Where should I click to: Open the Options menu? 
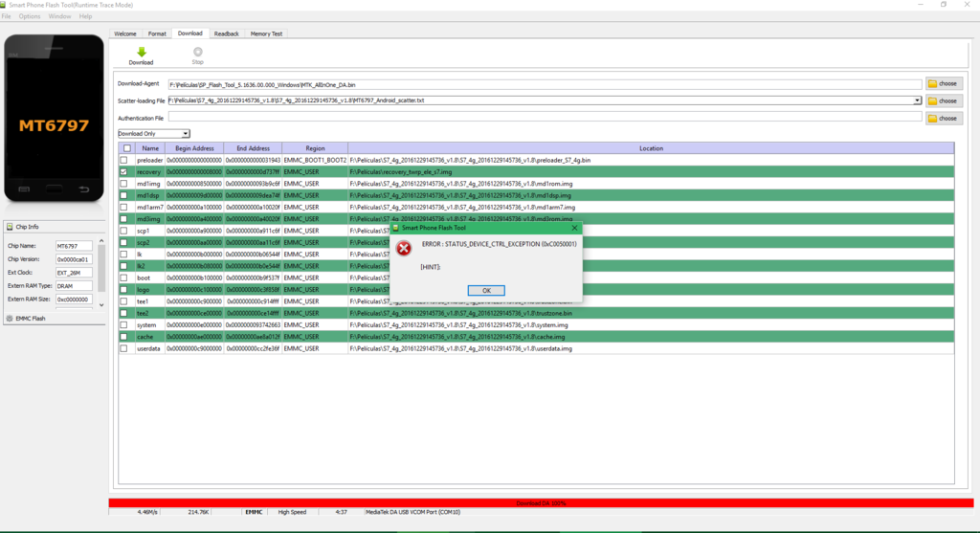[x=30, y=16]
